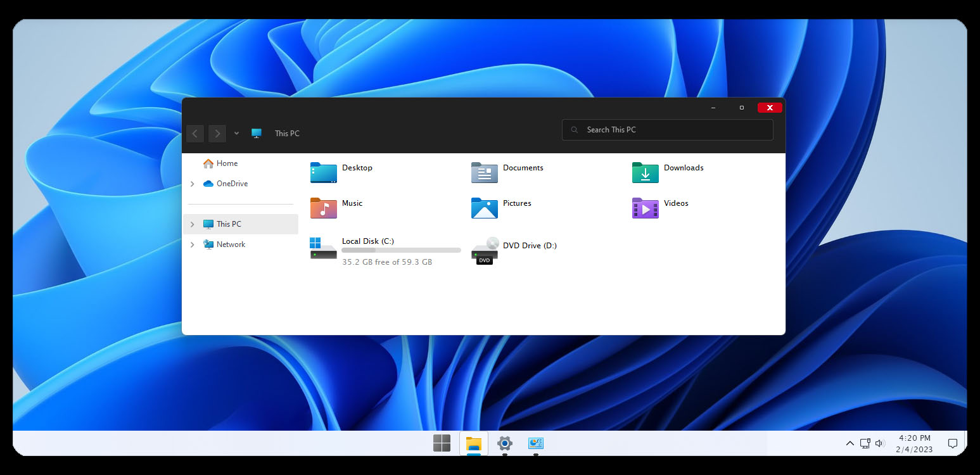Click the Music folder label
Viewport: 980px width, 475px height.
point(352,203)
